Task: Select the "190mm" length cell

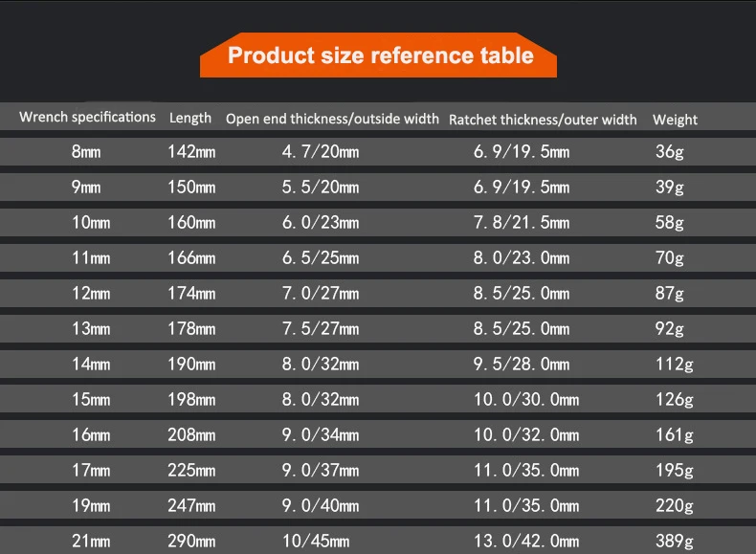Action: coord(191,364)
